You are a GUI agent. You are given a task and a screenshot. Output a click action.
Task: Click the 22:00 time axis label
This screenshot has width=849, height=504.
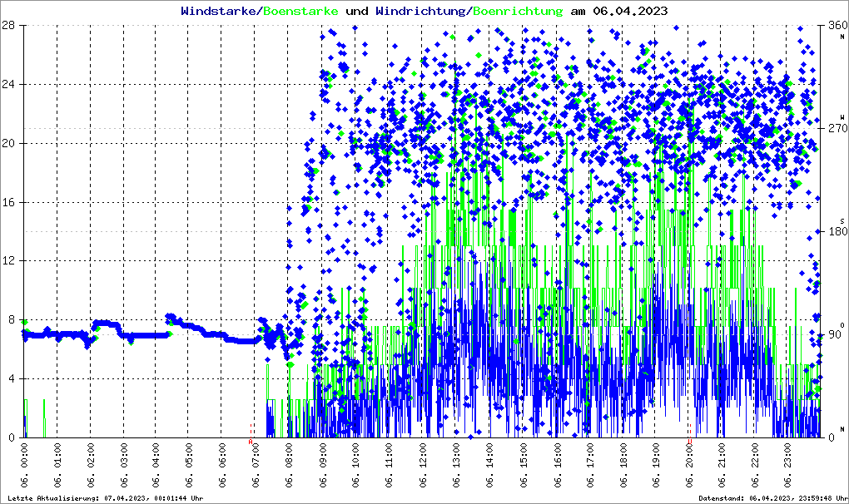(x=755, y=464)
